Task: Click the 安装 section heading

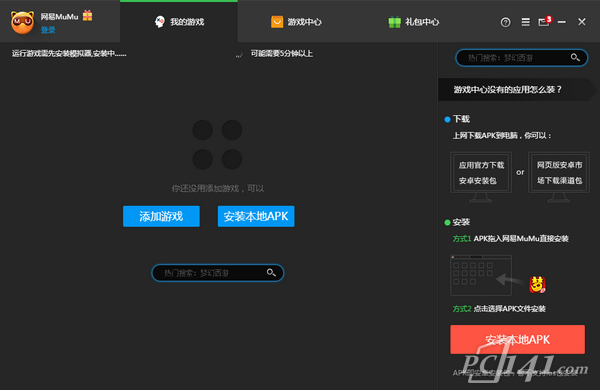Action: [461, 222]
